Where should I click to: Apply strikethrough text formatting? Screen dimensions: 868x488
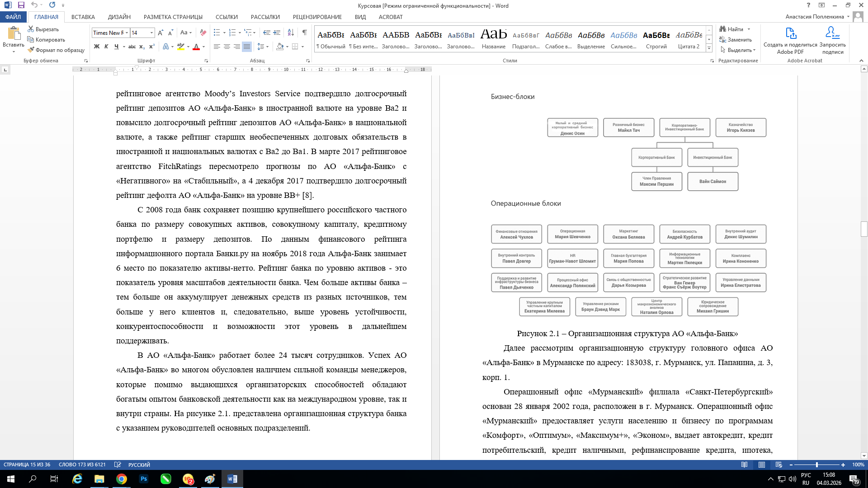point(132,47)
